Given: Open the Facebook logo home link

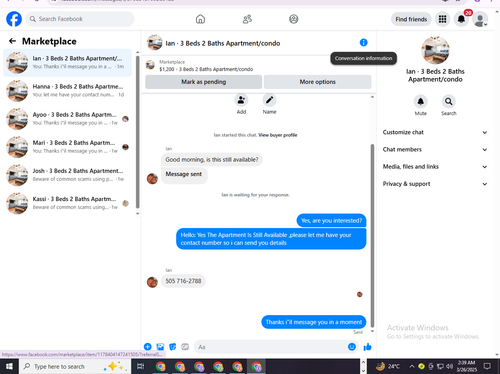Looking at the screenshot, I should click(14, 19).
